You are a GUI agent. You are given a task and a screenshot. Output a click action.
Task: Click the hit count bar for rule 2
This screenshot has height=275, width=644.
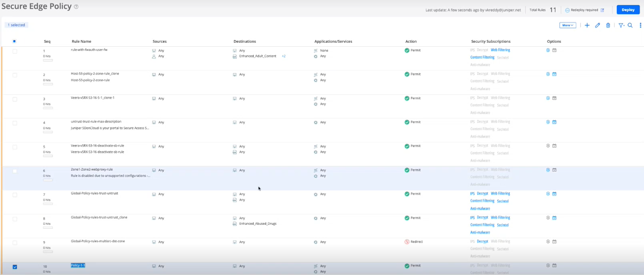tap(48, 84)
